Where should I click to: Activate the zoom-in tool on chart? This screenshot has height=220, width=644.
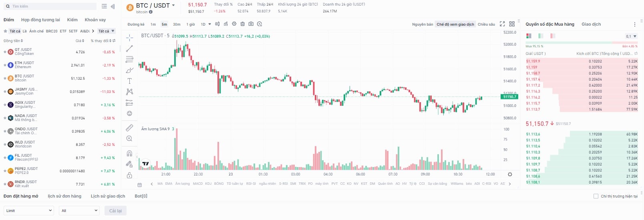pyautogui.click(x=129, y=139)
